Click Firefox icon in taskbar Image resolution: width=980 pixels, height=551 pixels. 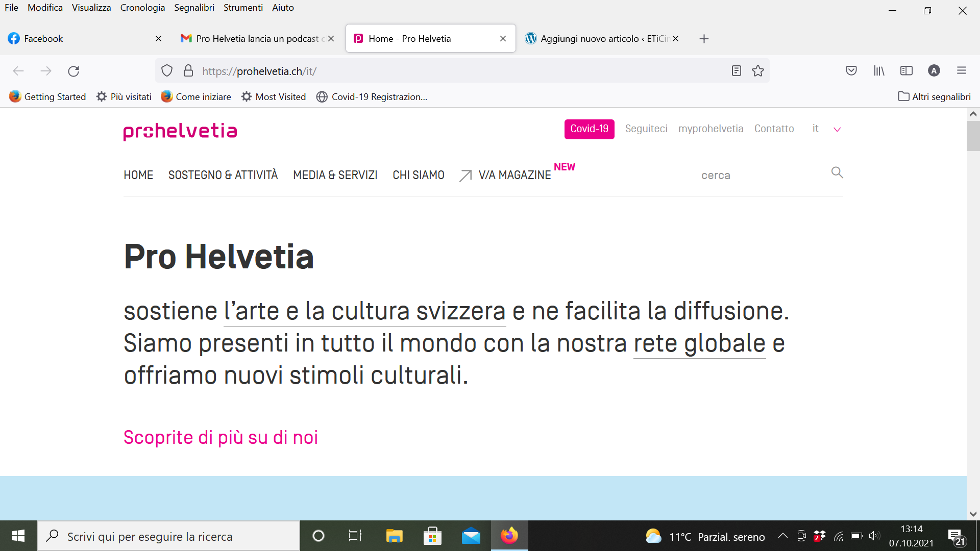[x=509, y=536]
